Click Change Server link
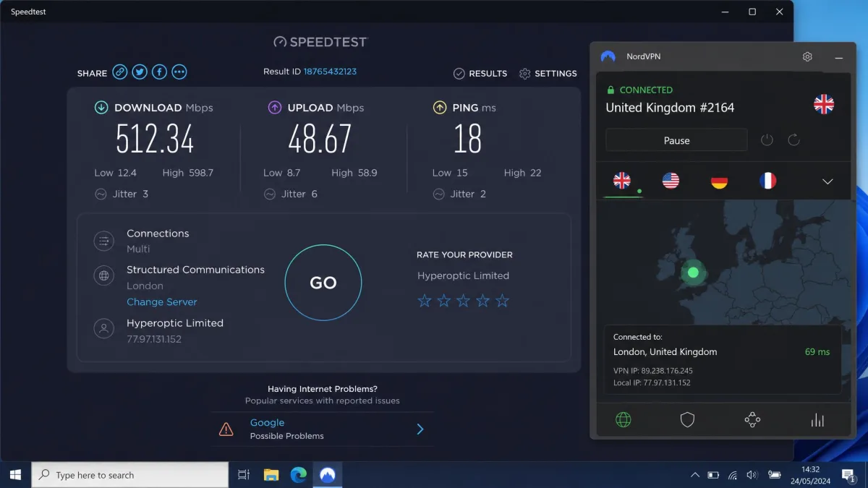The height and width of the screenshot is (488, 868). 162,301
